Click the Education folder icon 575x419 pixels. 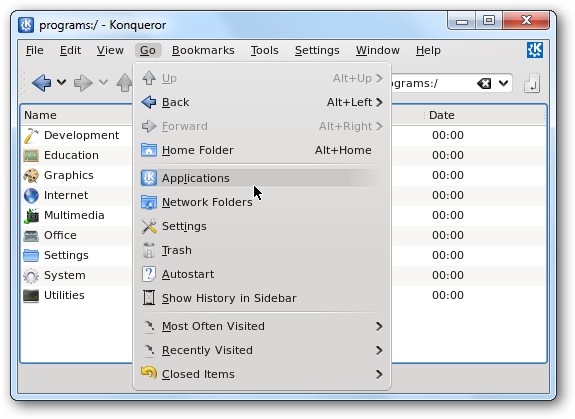click(31, 155)
